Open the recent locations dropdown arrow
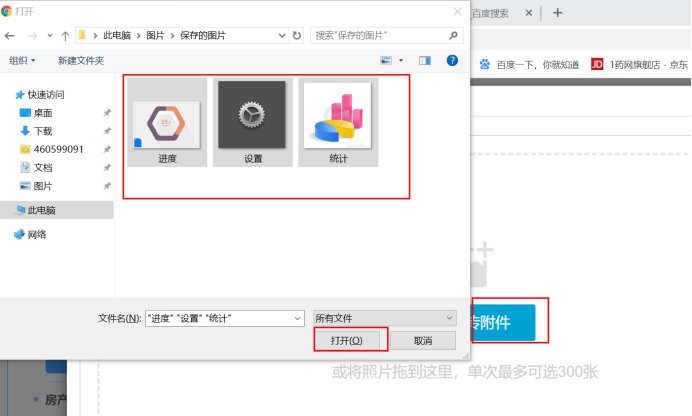The image size is (692, 416). pyautogui.click(x=50, y=36)
